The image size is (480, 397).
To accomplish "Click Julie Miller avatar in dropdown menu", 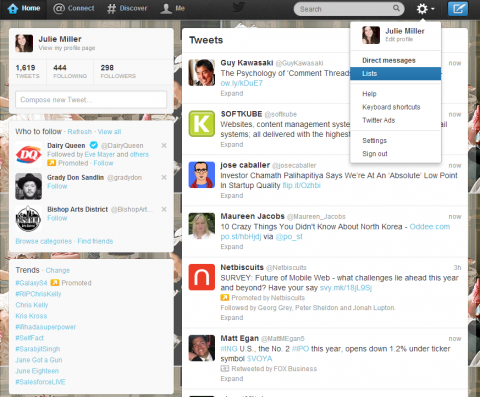I will click(371, 35).
